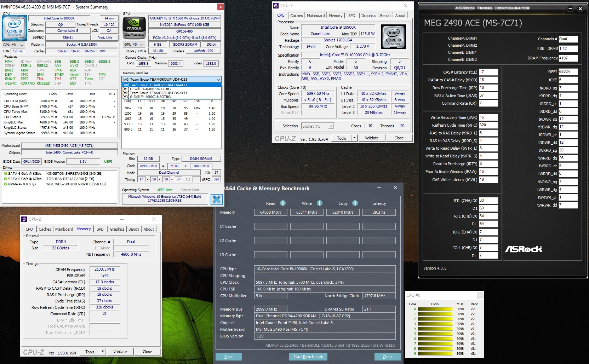This screenshot has height=364, width=589.
Task: Click the Core 5 clock bar in CPU #0 window
Action: click(x=435, y=334)
